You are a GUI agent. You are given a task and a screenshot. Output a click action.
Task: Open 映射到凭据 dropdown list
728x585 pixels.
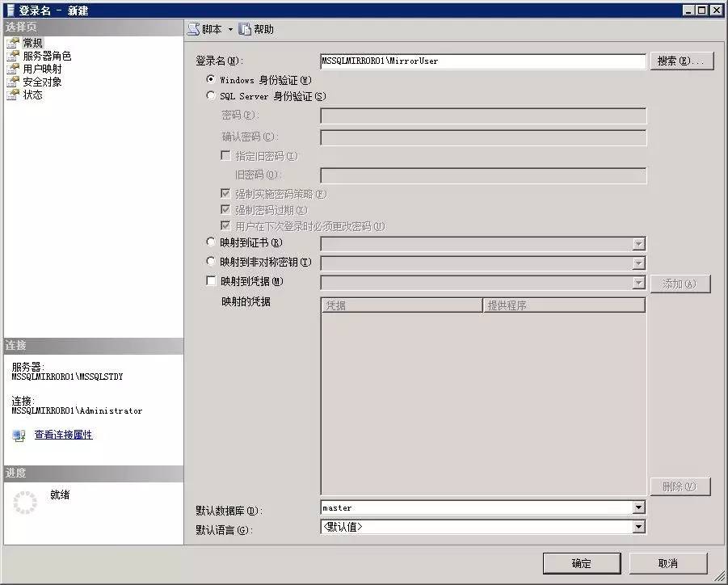point(639,283)
